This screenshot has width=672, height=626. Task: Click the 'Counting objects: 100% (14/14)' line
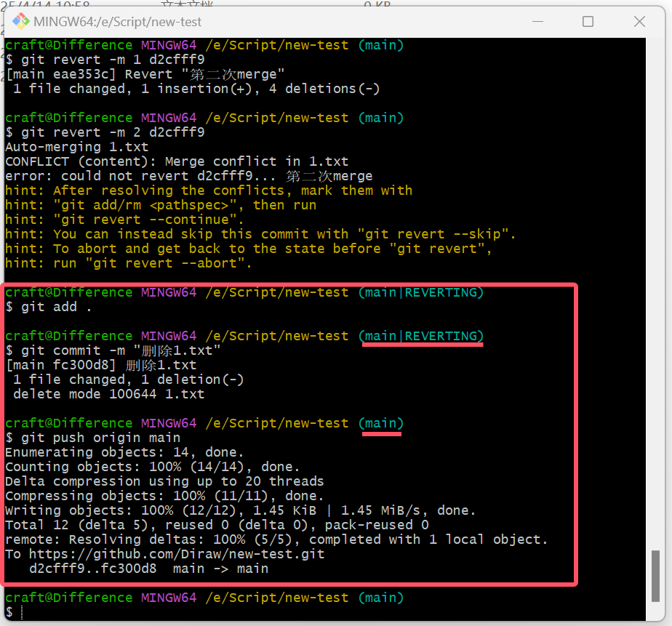(x=153, y=467)
